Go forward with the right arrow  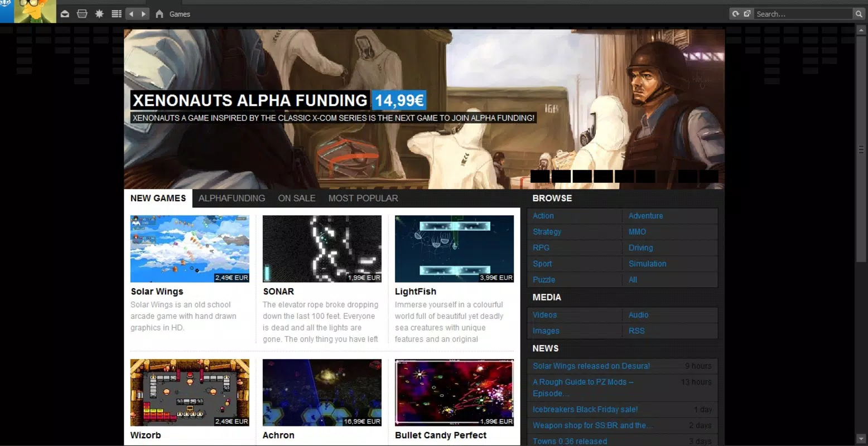pyautogui.click(x=143, y=14)
